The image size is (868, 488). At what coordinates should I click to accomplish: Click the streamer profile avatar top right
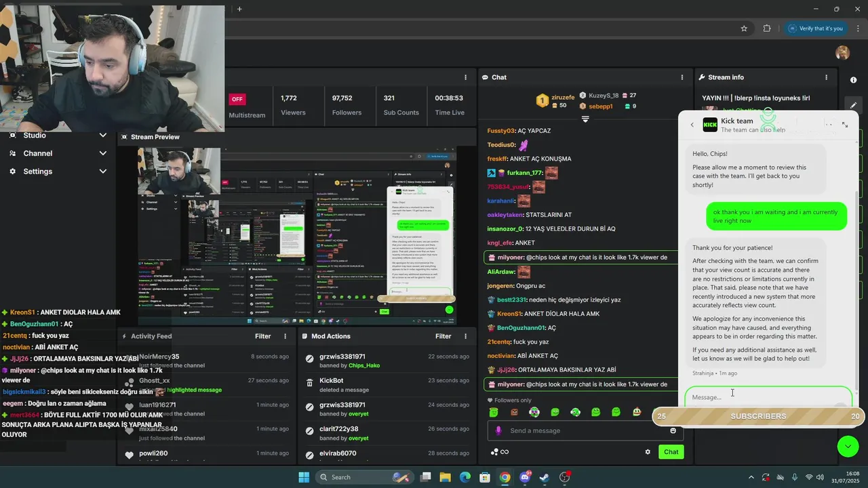(x=842, y=53)
